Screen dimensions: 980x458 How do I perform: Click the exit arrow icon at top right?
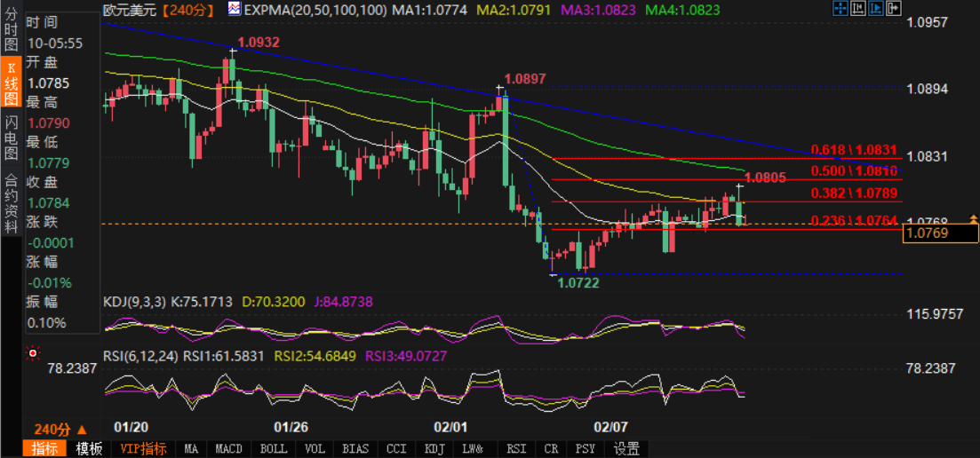(895, 9)
